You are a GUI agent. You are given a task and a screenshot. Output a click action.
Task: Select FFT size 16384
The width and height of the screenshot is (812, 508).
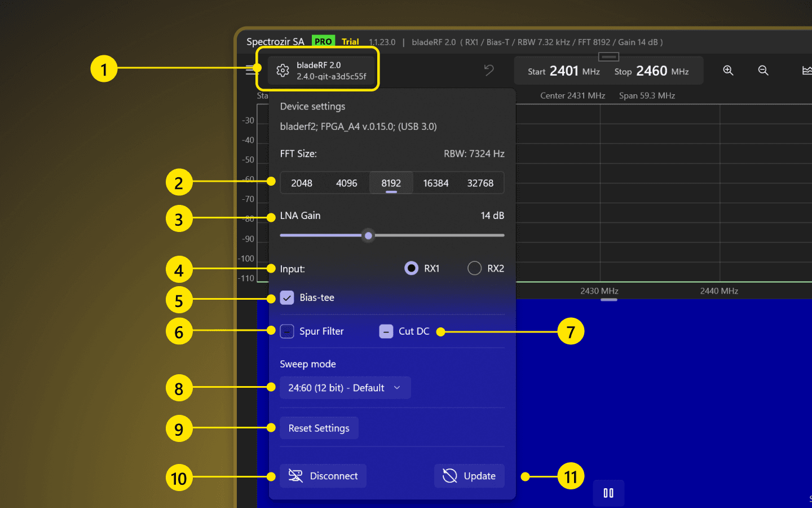pyautogui.click(x=436, y=183)
